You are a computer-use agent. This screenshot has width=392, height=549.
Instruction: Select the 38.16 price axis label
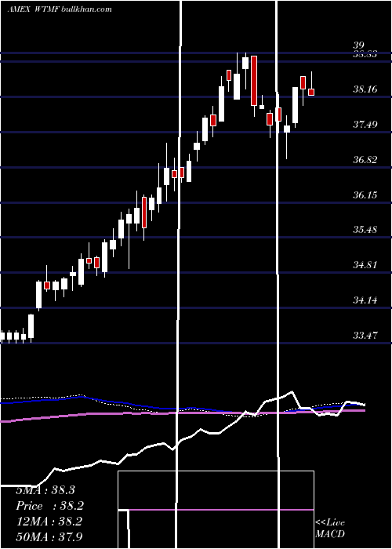[365, 89]
